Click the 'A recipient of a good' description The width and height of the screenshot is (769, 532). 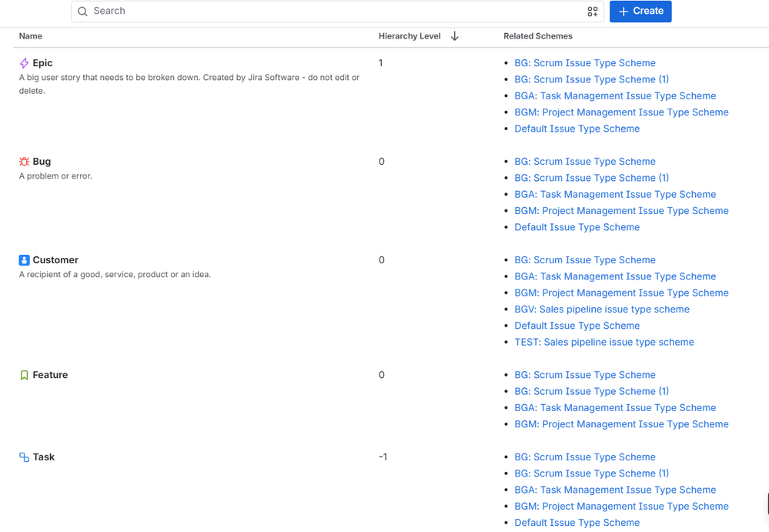click(115, 275)
